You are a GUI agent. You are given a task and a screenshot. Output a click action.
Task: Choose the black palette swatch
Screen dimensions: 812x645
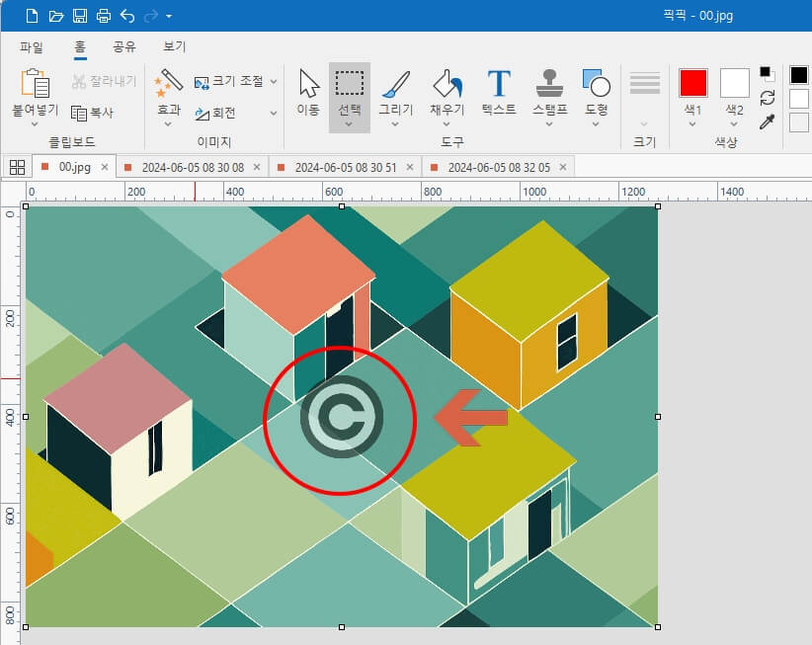point(798,74)
